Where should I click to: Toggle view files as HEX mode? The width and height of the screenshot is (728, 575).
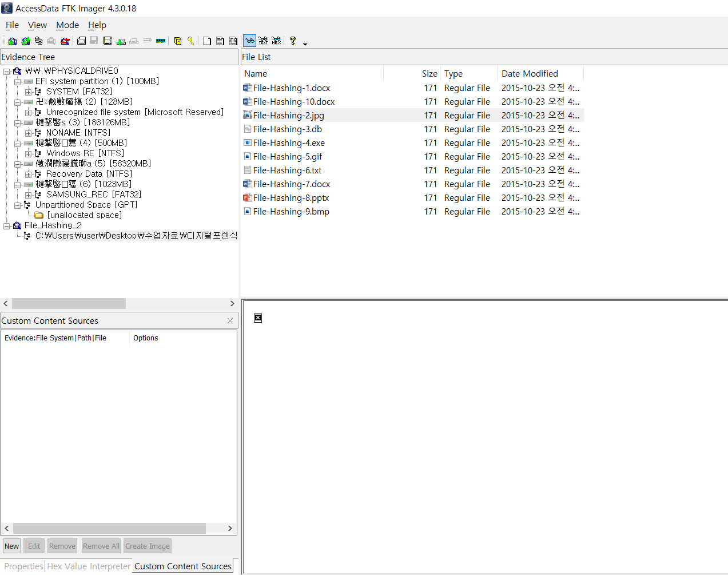(x=276, y=41)
